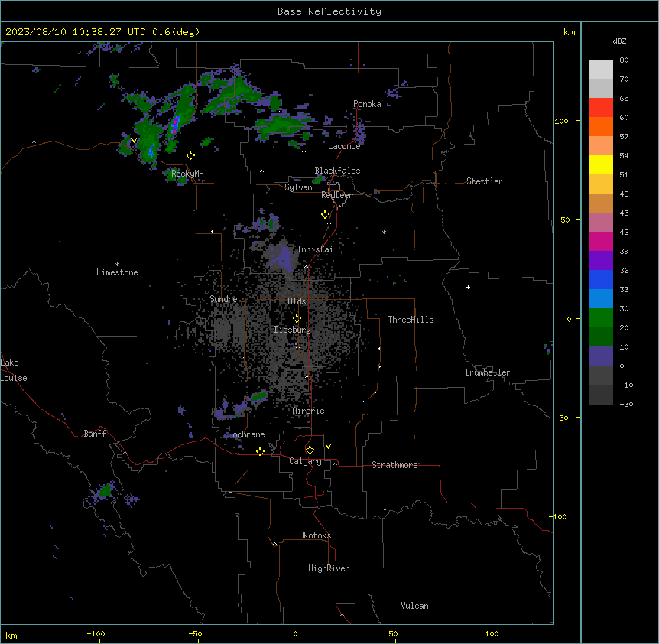This screenshot has height=644, width=659.
Task: Click the Vulcan town label
Action: coord(415,606)
